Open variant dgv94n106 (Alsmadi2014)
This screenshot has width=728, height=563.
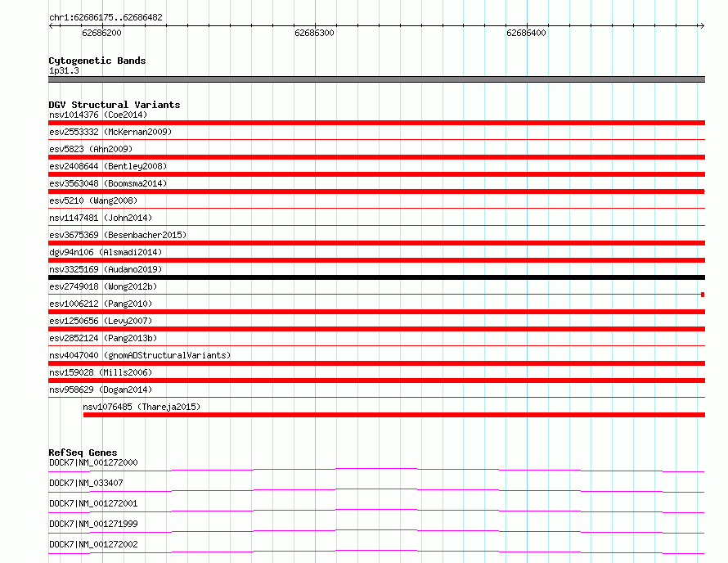tap(106, 252)
